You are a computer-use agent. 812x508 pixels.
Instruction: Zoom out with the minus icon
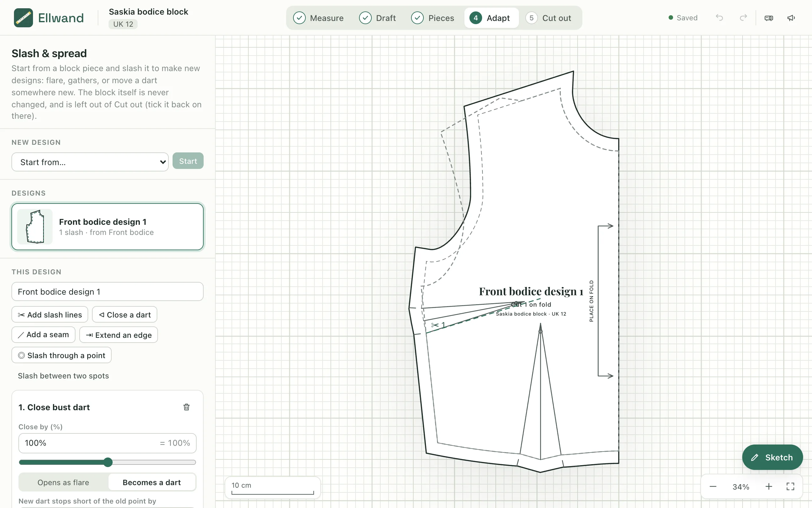[713, 486]
